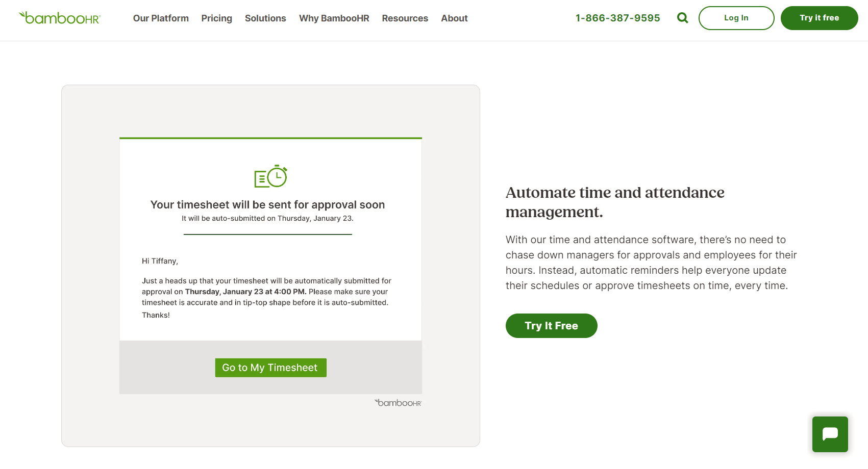Click the Go to My Timesheet button
Image resolution: width=868 pixels, height=469 pixels.
[270, 368]
